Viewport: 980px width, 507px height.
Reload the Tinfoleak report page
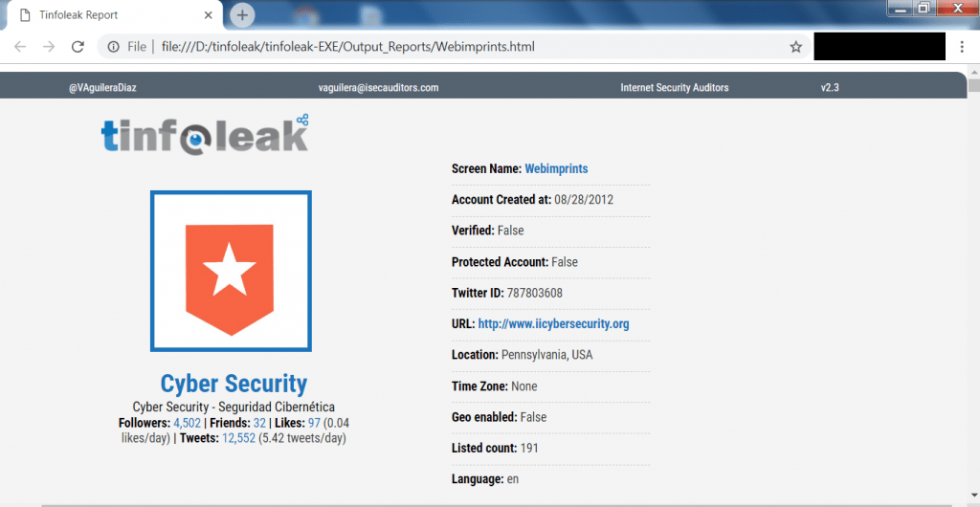(x=78, y=47)
